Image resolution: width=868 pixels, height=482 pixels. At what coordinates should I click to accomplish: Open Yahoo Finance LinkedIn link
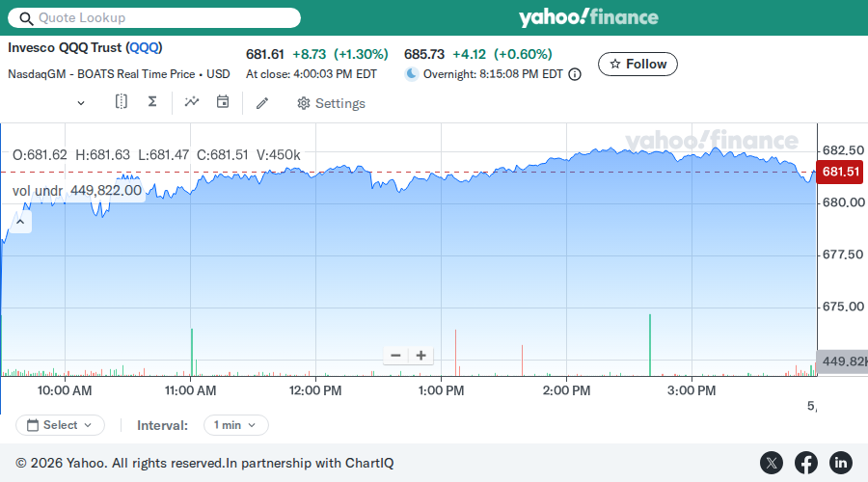click(840, 463)
